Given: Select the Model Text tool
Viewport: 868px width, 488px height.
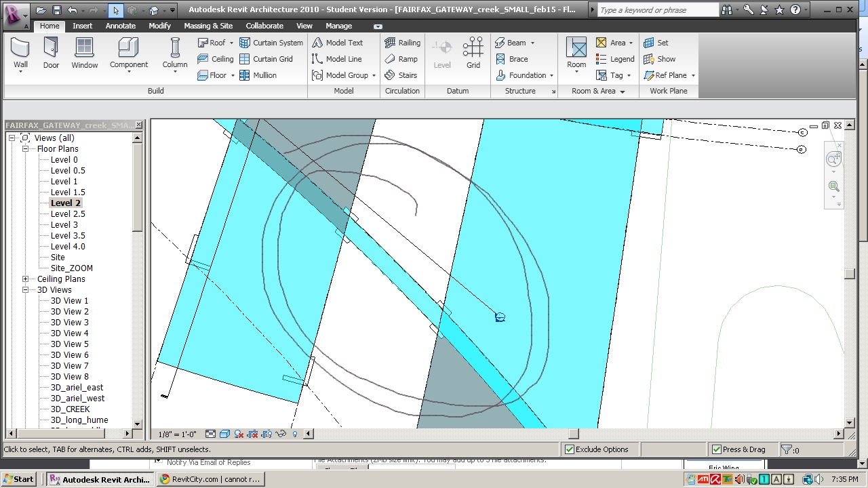Looking at the screenshot, I should (x=337, y=43).
